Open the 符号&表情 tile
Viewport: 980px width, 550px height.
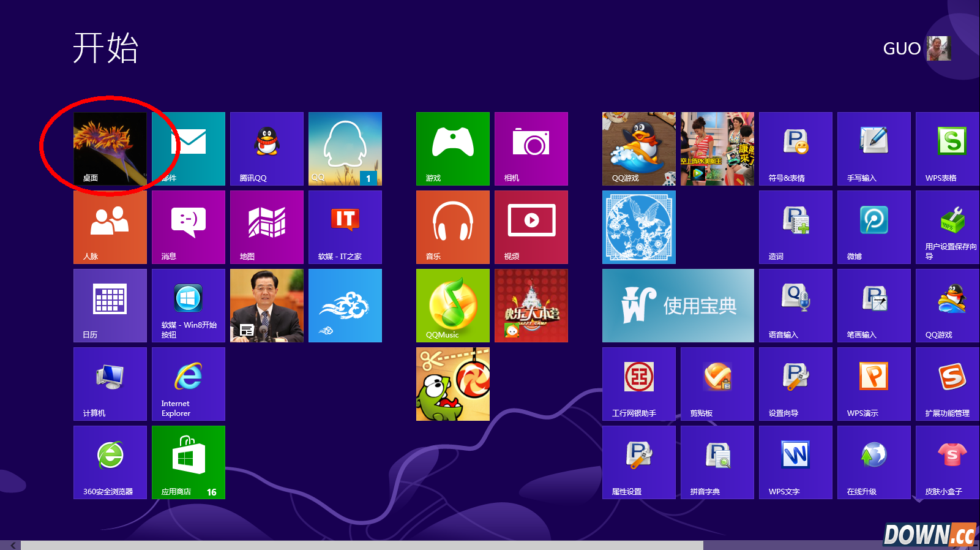pyautogui.click(x=796, y=149)
